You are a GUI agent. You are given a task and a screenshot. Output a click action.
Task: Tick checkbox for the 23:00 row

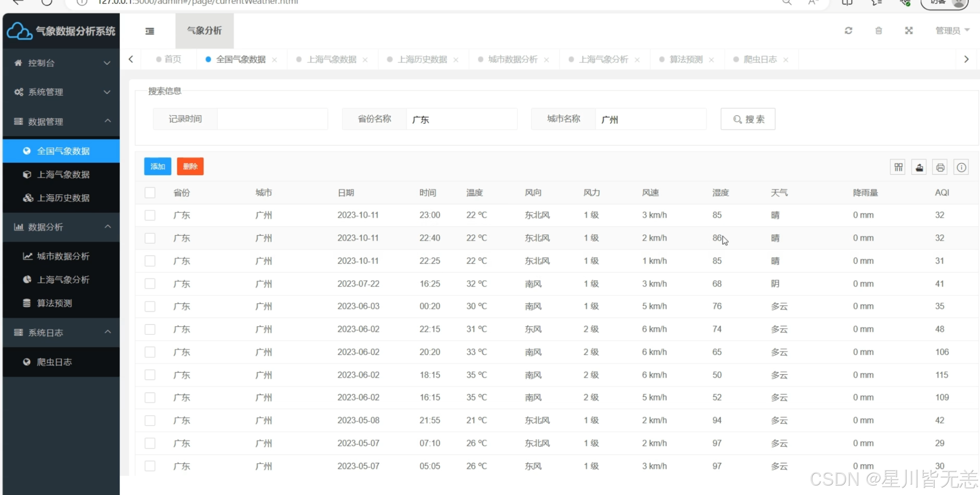[x=150, y=215]
